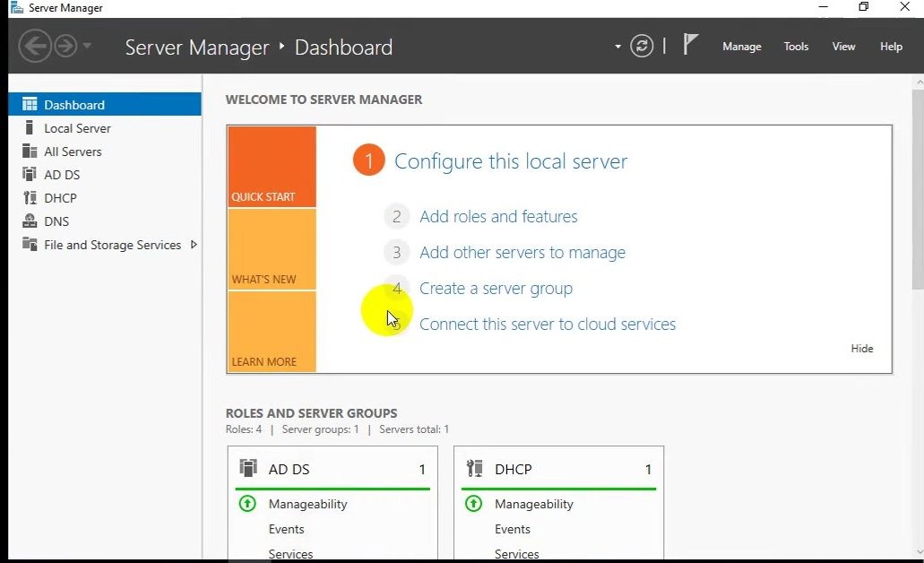
Task: Click the AD DS tile icon
Action: coord(248,468)
